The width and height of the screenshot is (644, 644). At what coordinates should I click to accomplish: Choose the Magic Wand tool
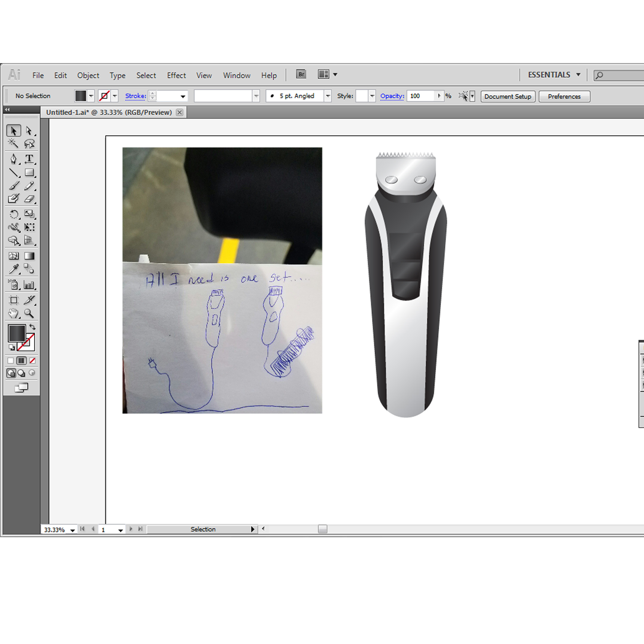tap(13, 143)
